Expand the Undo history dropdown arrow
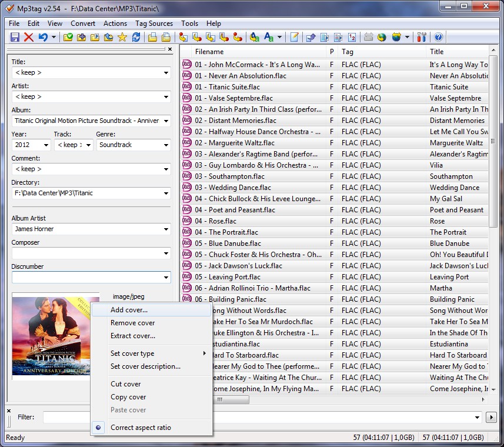Image resolution: width=504 pixels, height=447 pixels. pyautogui.click(x=54, y=37)
